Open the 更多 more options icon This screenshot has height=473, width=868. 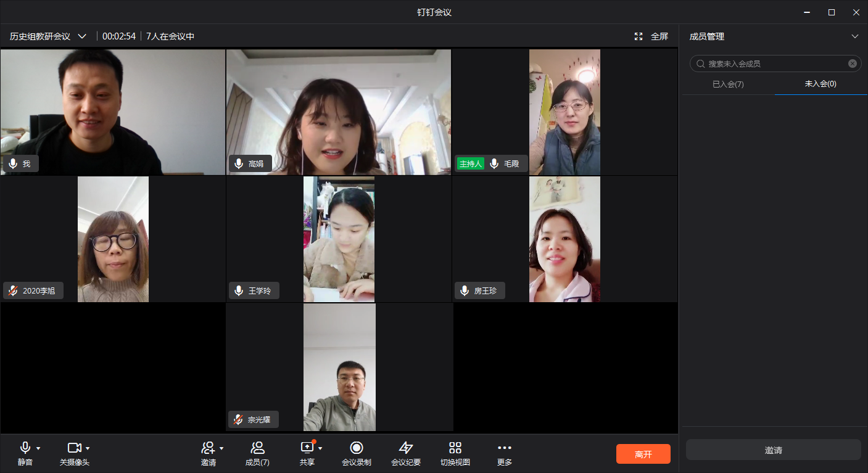click(504, 448)
